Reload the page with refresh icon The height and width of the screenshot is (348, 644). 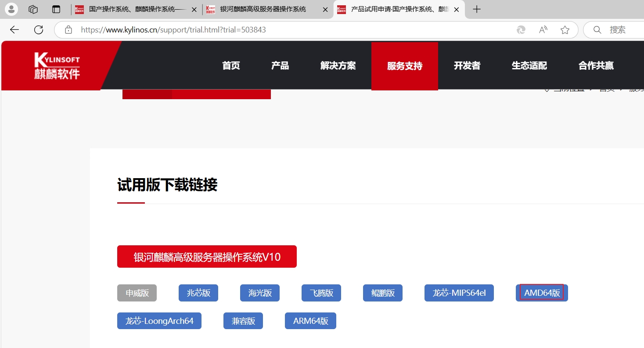(39, 30)
